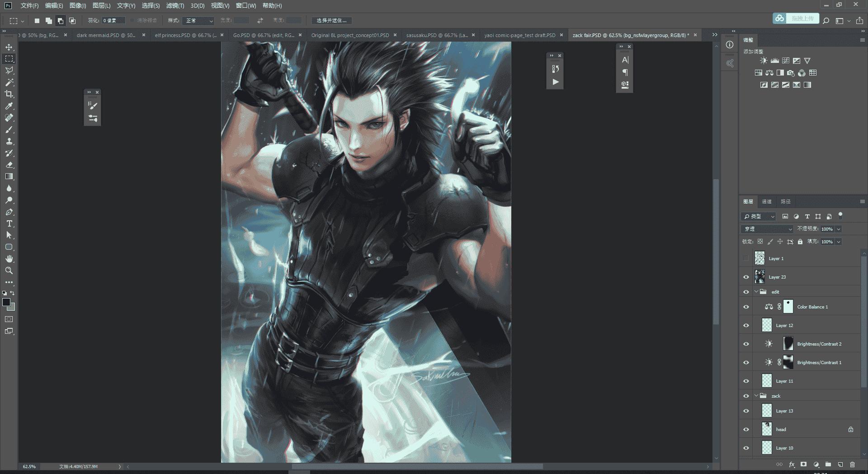This screenshot has height=474, width=868.
Task: Delete layer with the trash icon
Action: click(x=852, y=464)
